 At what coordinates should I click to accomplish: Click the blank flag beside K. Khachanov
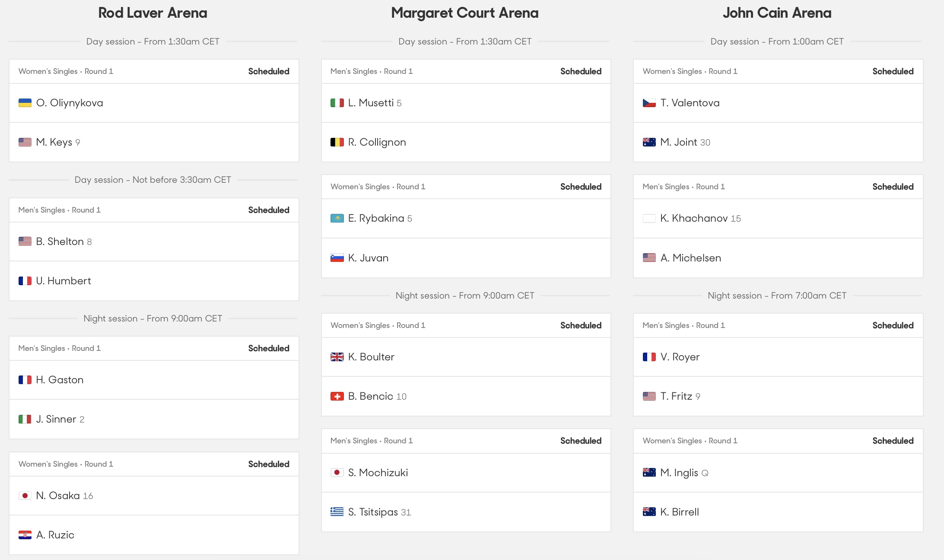tap(650, 218)
